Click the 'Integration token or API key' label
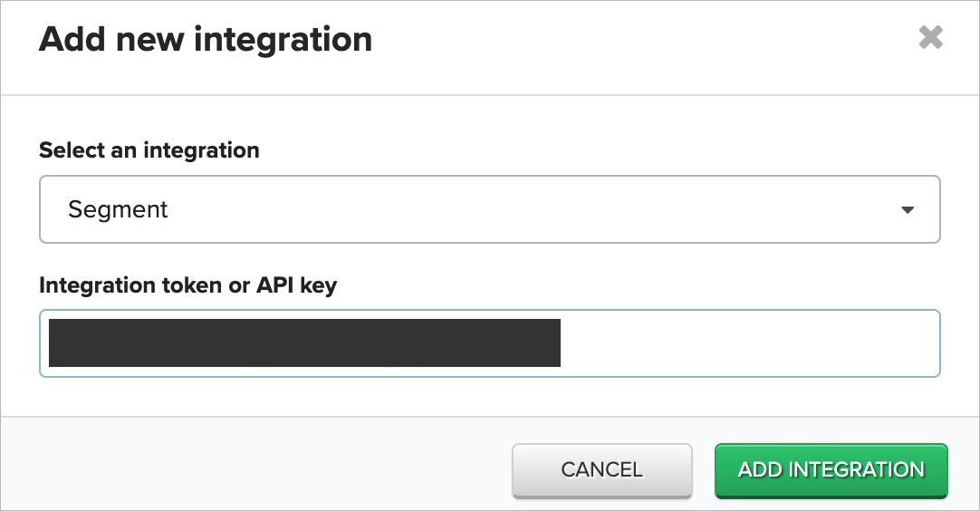The height and width of the screenshot is (511, 980). coord(188,285)
